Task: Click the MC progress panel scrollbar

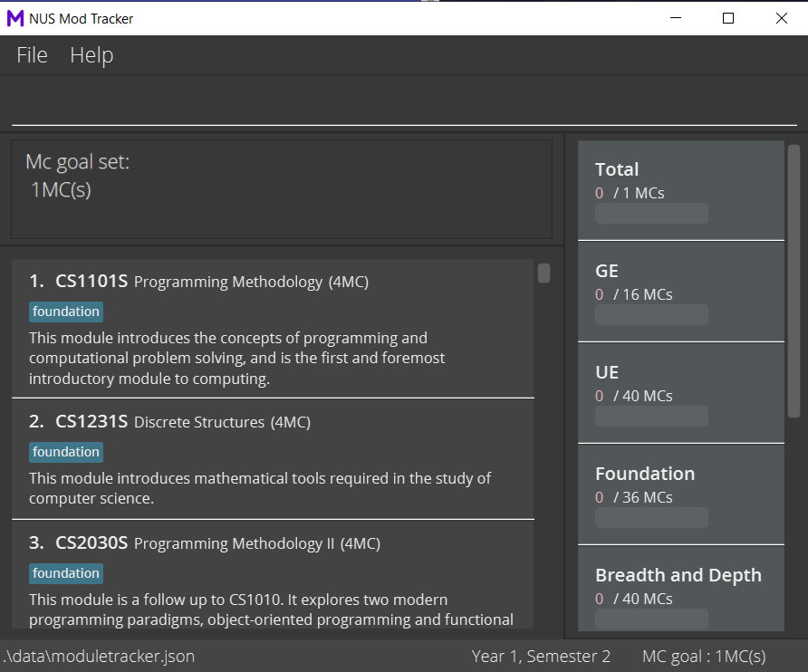Action: [794, 282]
